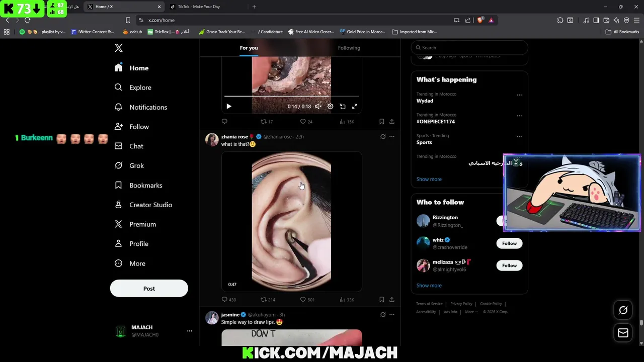Open more options for #ONEPIECE1174 trend
Screen dimensions: 644x362
click(x=519, y=116)
